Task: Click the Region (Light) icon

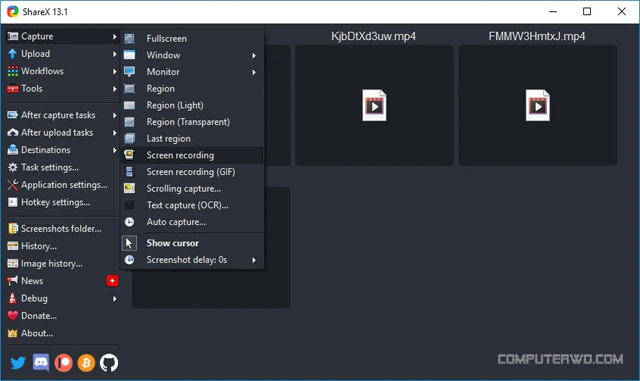Action: point(129,105)
